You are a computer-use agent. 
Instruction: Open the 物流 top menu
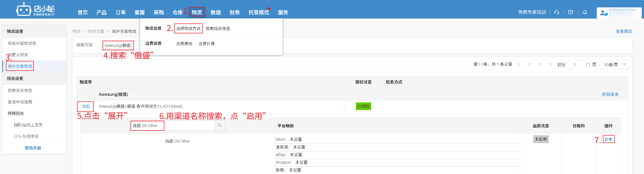(x=197, y=12)
